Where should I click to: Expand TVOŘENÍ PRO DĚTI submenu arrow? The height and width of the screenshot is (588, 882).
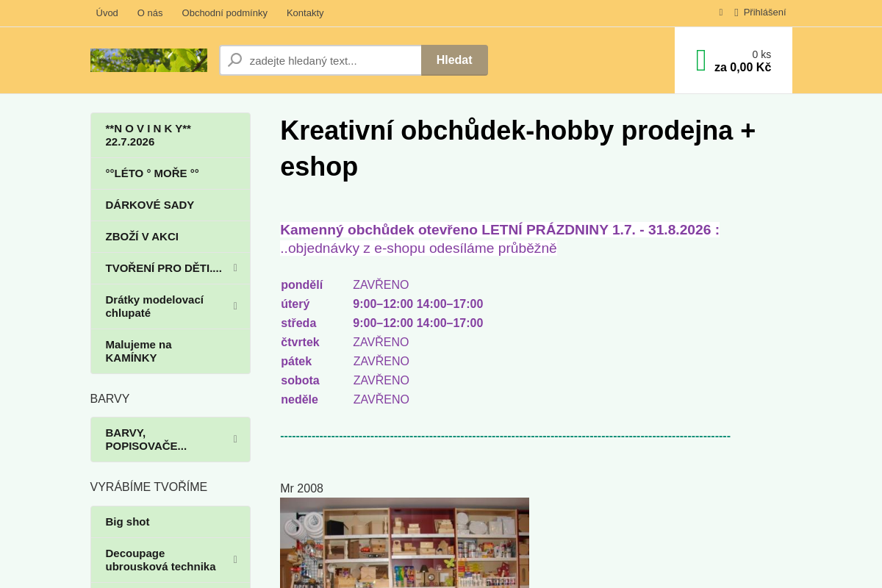tap(235, 268)
